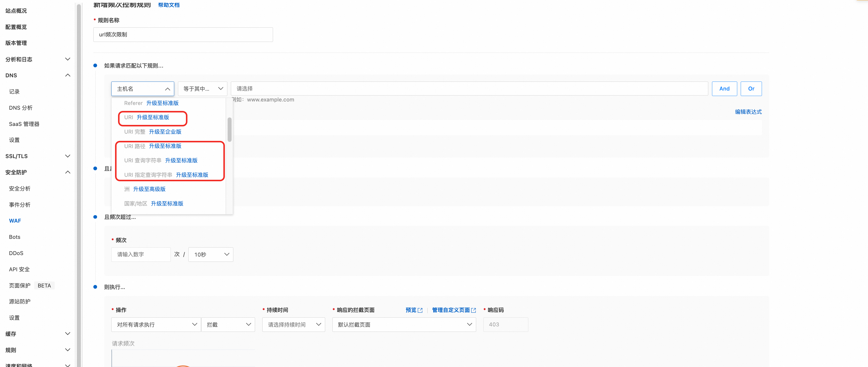This screenshot has height=367, width=868.
Task: Expand the 规则 sidebar section chevron
Action: point(67,350)
